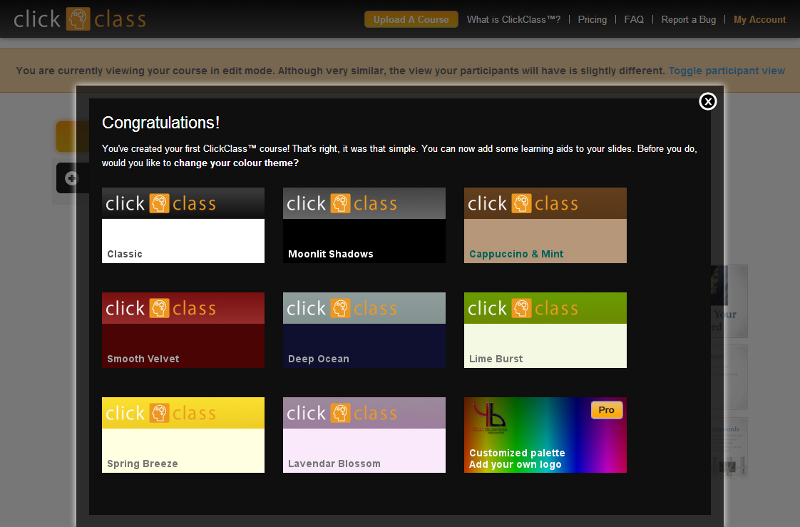Pick the Cappuccino & Mint theme
Screen dimensions: 800x527
coord(545,225)
